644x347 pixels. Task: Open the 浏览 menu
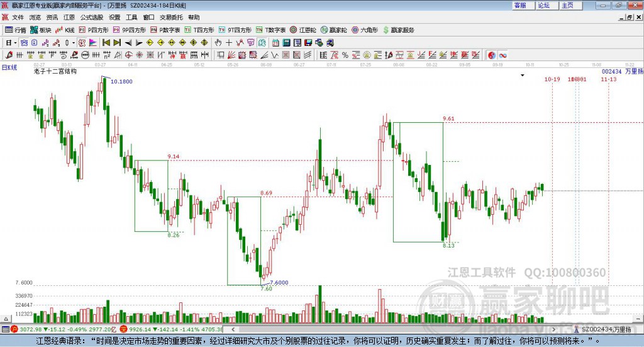click(x=35, y=17)
